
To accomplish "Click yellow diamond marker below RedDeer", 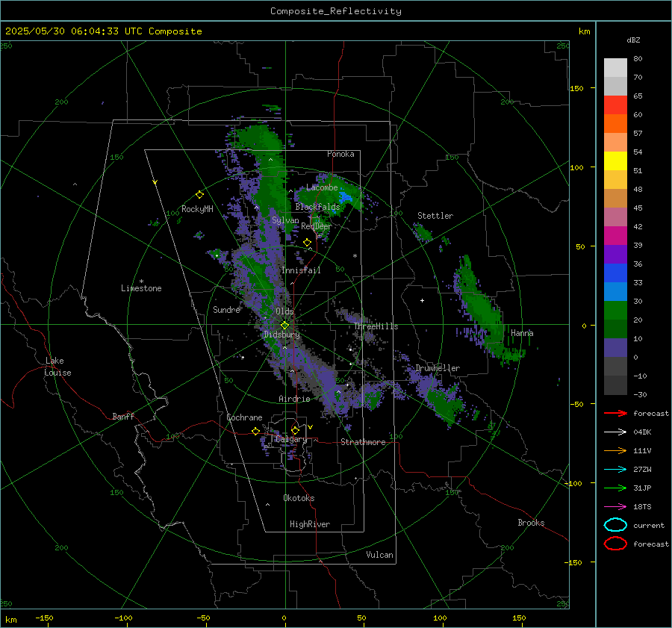I will (307, 243).
